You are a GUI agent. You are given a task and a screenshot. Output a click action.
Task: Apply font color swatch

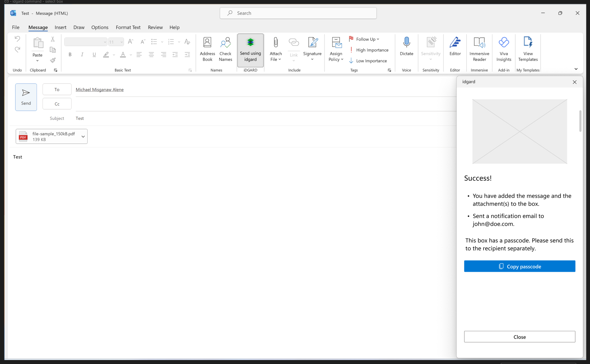click(123, 55)
